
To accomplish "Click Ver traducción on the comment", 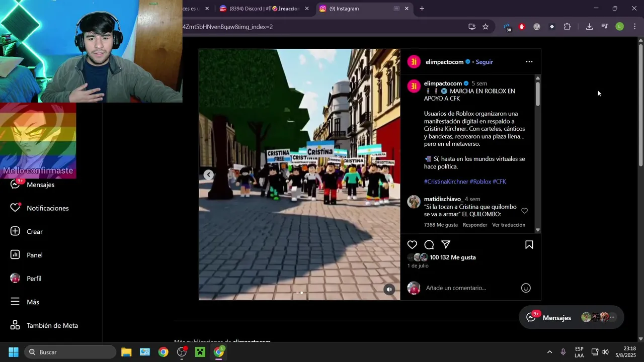I will click(x=509, y=225).
